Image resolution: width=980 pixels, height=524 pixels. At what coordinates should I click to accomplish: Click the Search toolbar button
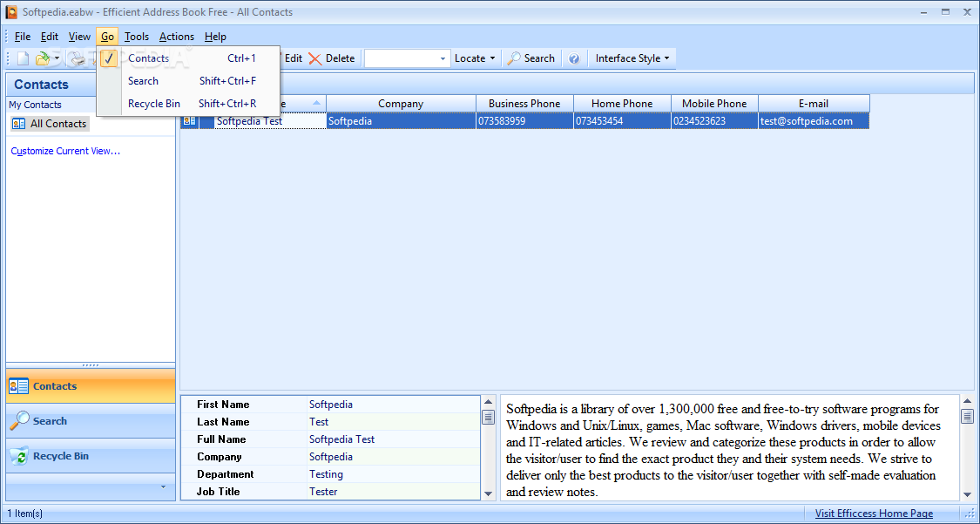click(x=531, y=58)
